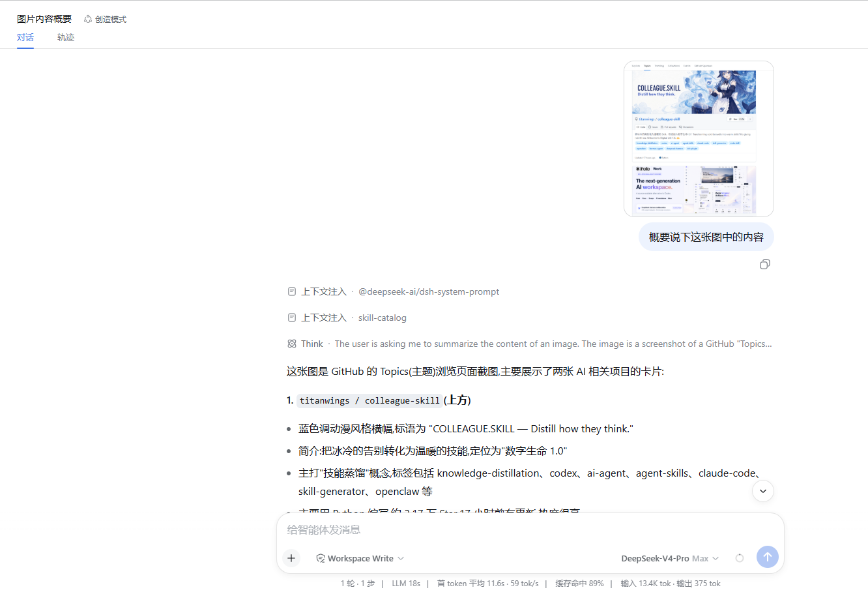Click the LLM 18s status entry
Screen dimensions: 868x594
point(406,584)
